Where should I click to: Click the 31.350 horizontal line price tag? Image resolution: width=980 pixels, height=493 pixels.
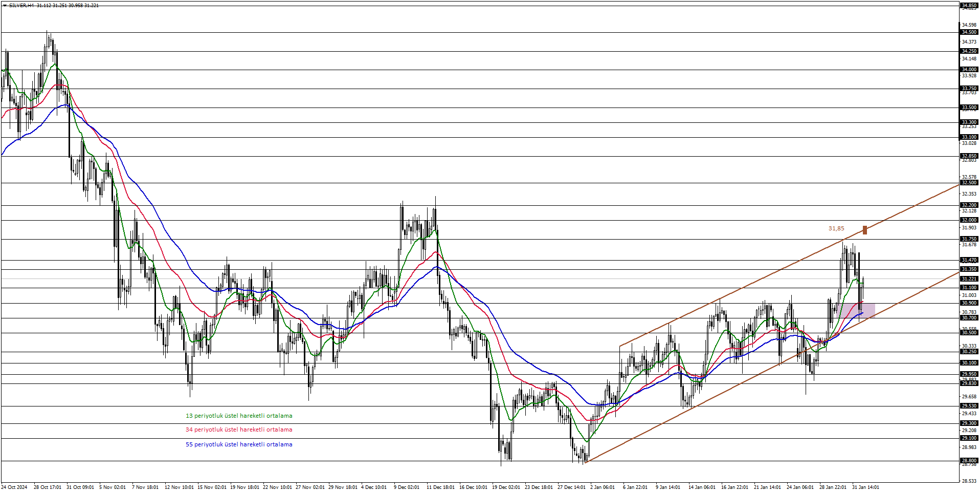coord(969,269)
